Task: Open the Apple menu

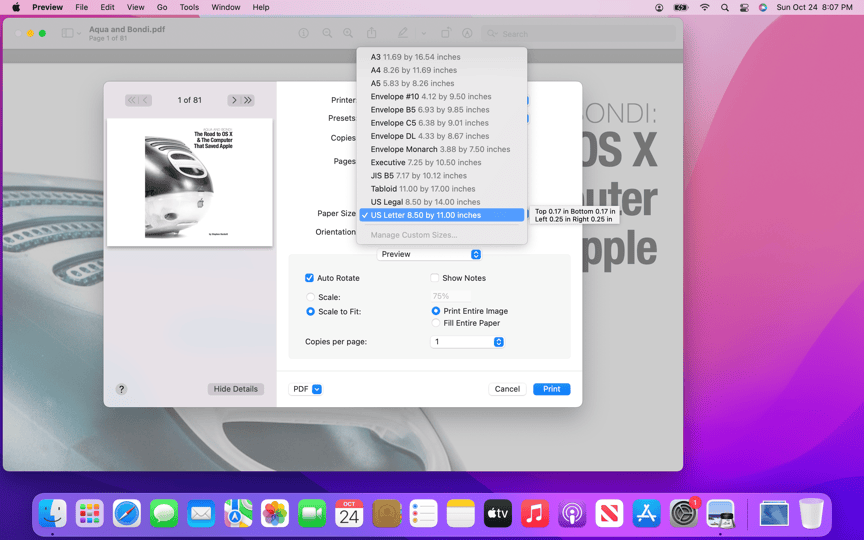Action: (x=16, y=7)
